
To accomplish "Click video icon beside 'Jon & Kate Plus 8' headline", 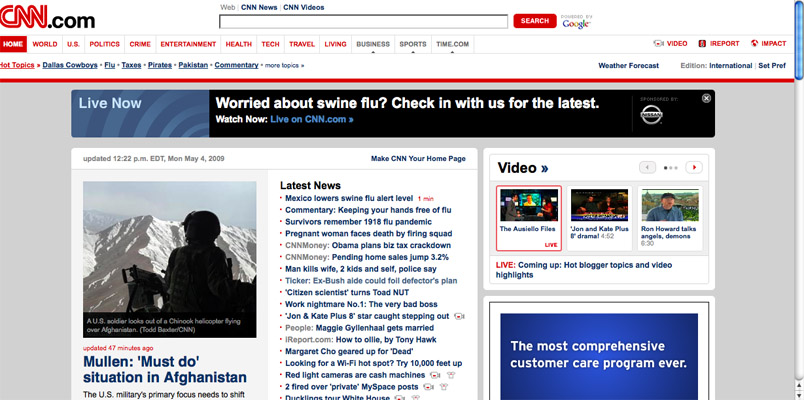I will 459,316.
